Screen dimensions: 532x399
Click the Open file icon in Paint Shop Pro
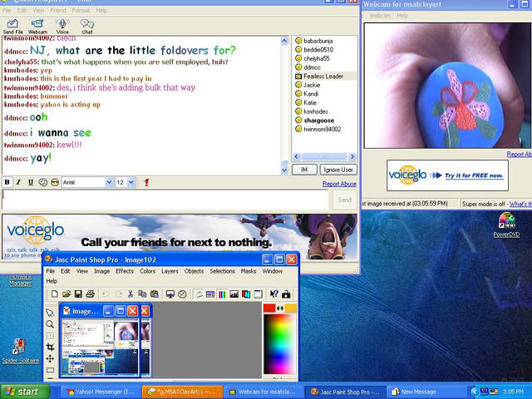pos(66,293)
